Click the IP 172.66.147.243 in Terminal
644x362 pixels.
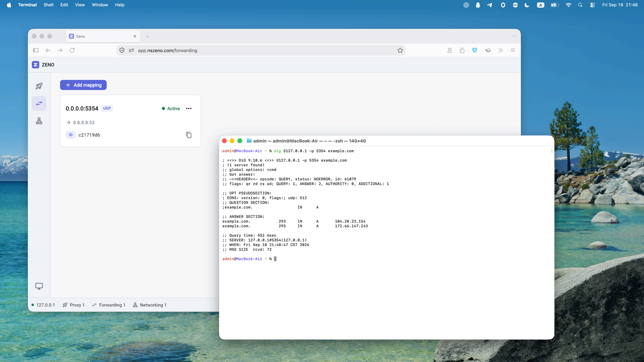(x=351, y=226)
